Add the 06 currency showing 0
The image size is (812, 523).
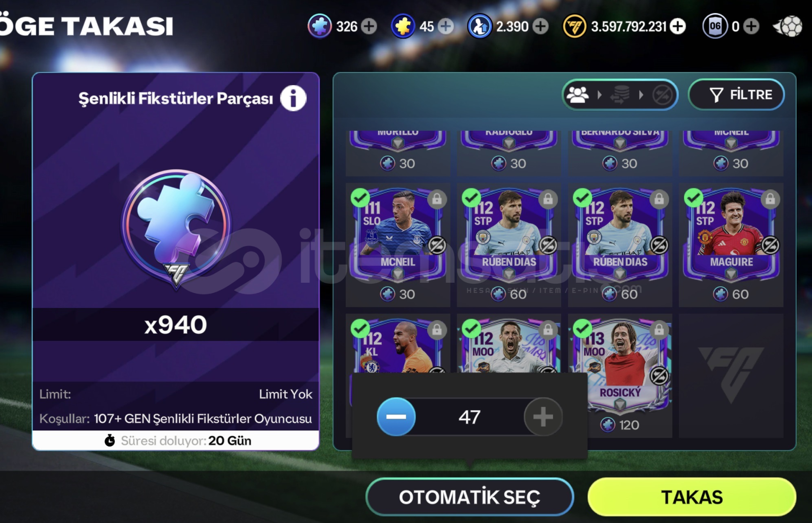click(x=751, y=26)
